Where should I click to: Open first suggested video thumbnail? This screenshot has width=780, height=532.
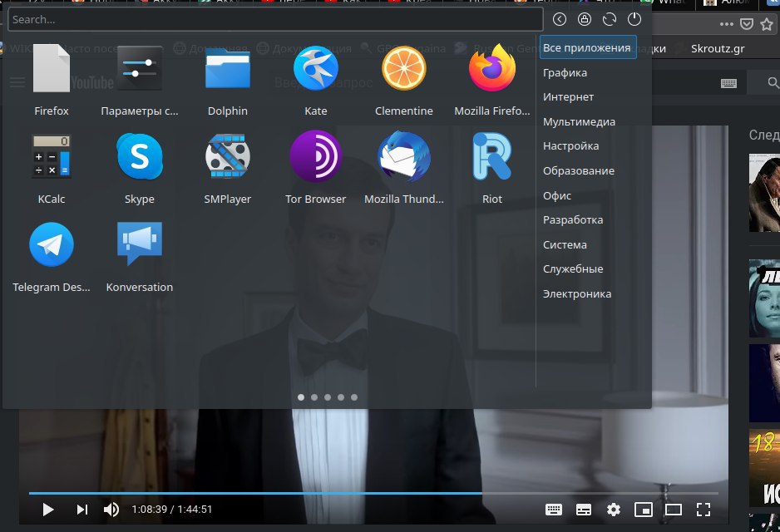[764, 192]
